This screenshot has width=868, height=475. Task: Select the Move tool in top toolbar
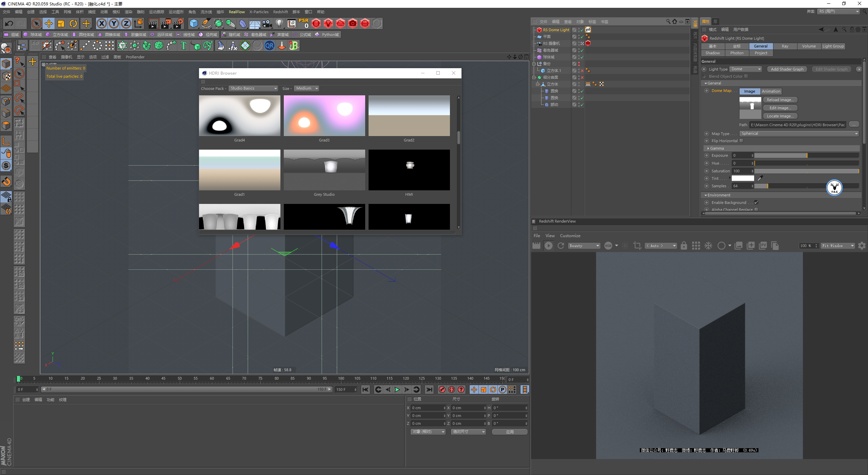click(x=49, y=23)
